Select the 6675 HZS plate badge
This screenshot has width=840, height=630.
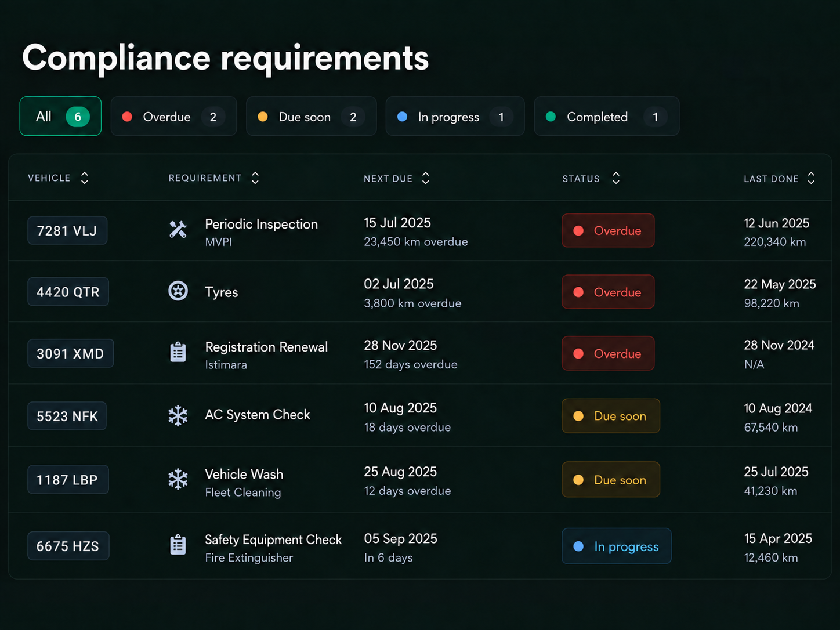68,546
